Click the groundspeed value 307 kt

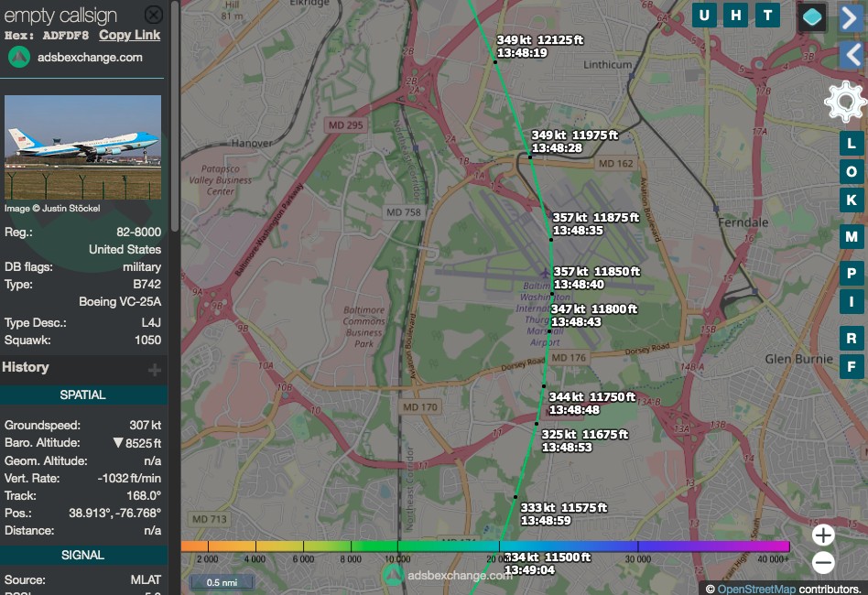145,425
